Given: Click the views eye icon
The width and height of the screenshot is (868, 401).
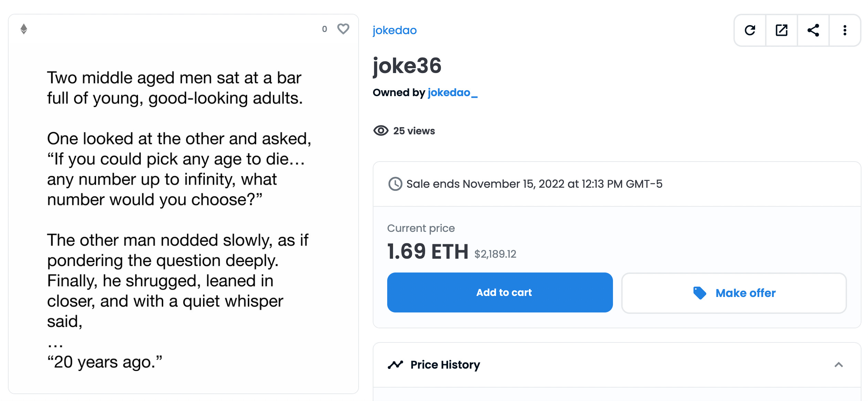Looking at the screenshot, I should tap(381, 131).
